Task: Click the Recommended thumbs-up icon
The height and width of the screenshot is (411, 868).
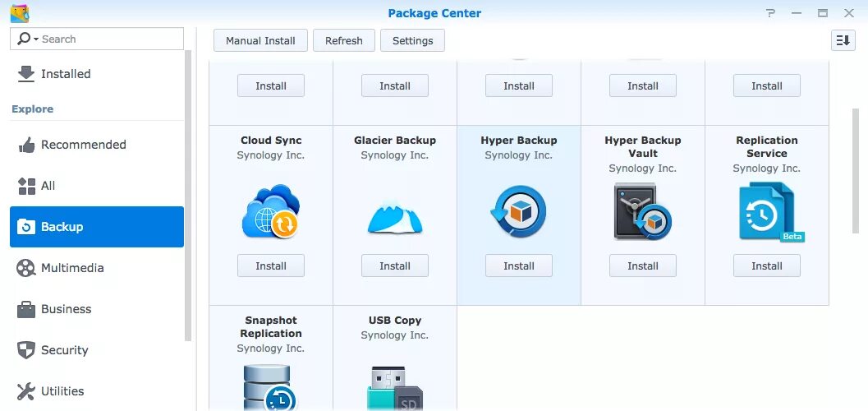Action: coord(26,145)
